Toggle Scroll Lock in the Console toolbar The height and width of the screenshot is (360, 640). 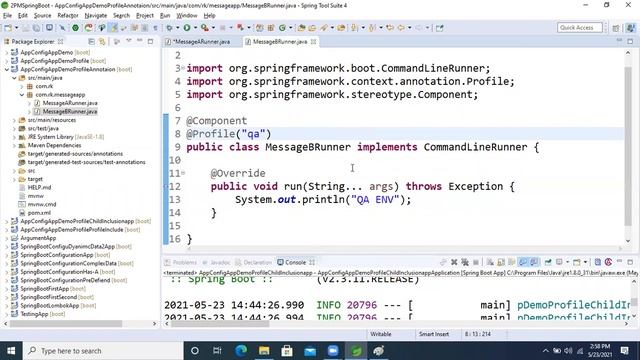500,262
